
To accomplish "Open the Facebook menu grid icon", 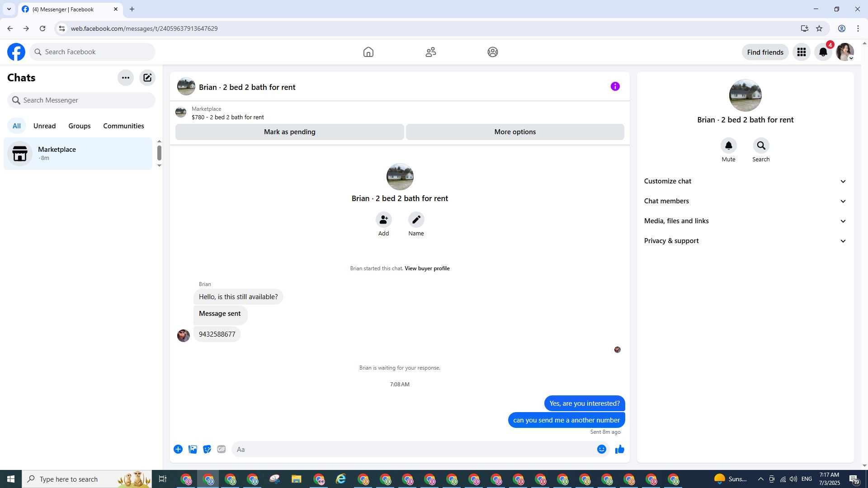I will [801, 52].
